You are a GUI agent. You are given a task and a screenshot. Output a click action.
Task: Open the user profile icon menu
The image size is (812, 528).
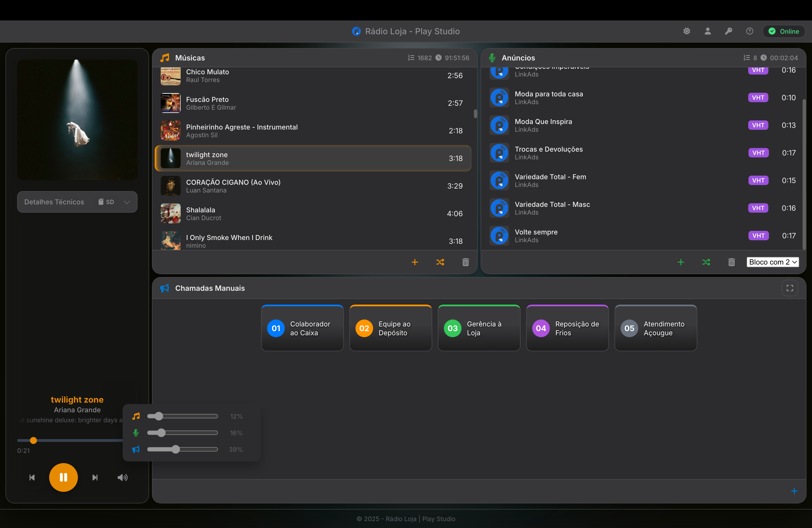click(708, 31)
